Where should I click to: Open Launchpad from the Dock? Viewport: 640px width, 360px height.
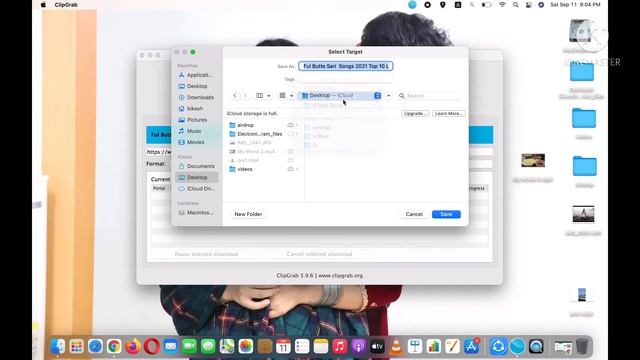click(76, 347)
